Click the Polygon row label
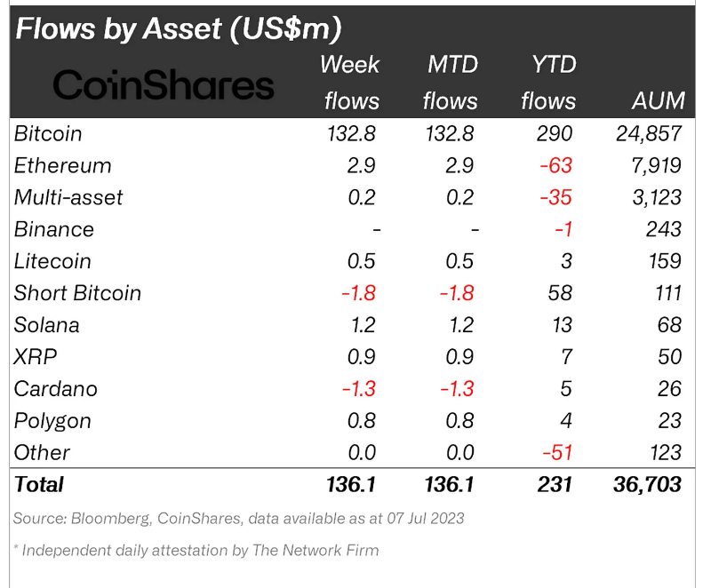This screenshot has height=588, width=703. [53, 421]
